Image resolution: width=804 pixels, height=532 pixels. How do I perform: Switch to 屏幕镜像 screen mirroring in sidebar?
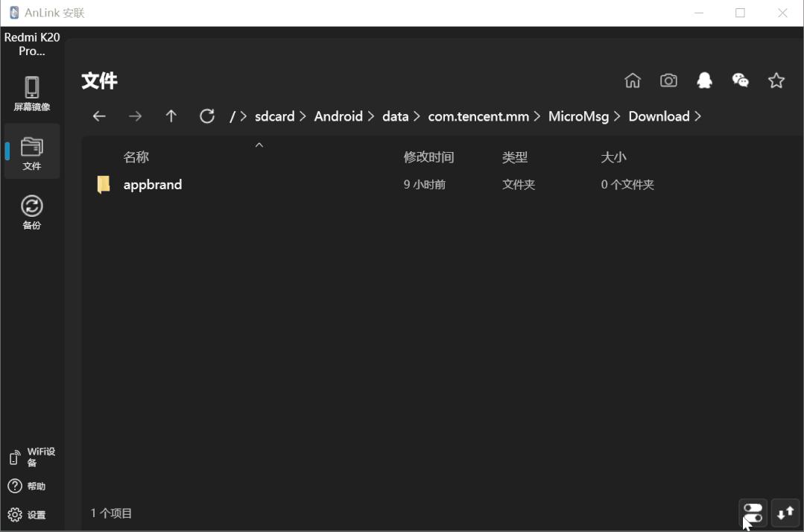[31, 92]
